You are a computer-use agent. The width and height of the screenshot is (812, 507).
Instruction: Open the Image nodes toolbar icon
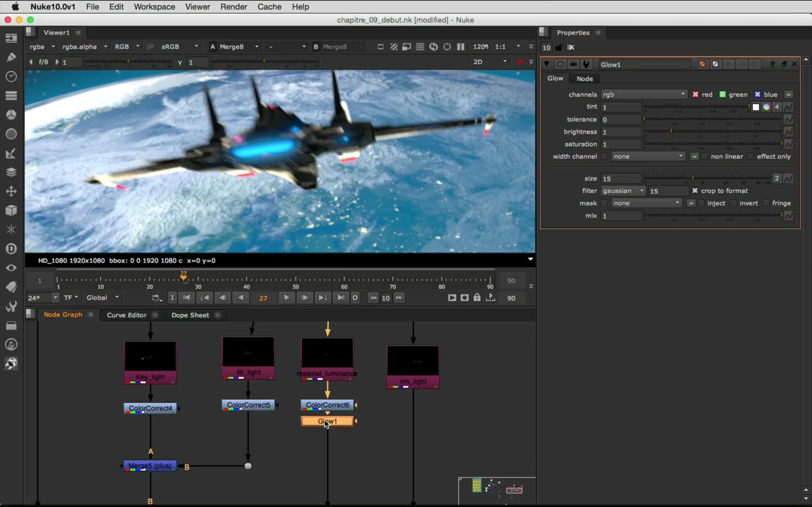[11, 38]
